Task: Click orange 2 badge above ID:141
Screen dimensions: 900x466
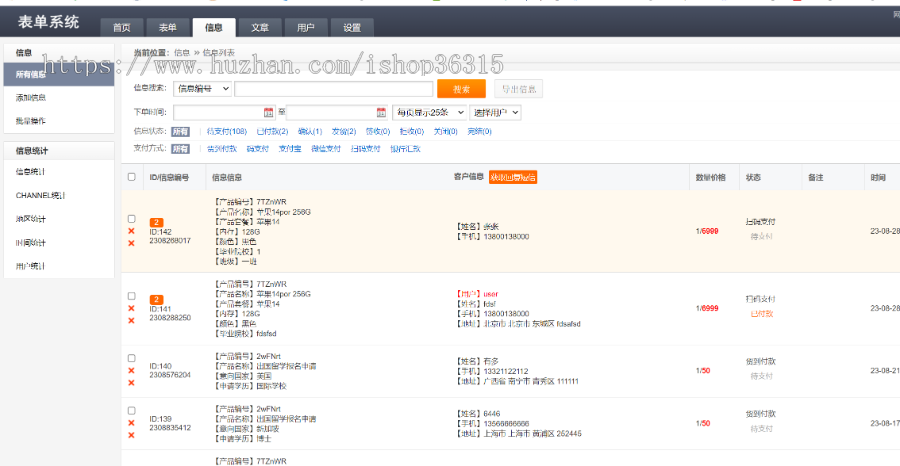Action: (157, 300)
